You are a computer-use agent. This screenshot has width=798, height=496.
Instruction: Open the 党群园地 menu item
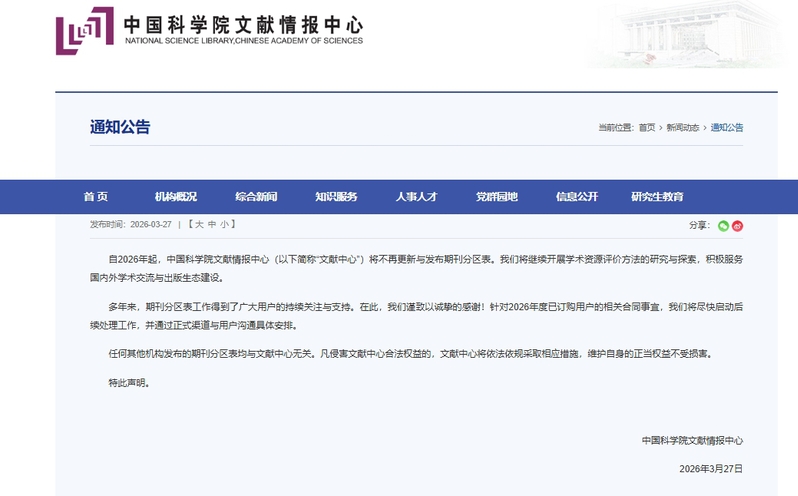pos(497,197)
